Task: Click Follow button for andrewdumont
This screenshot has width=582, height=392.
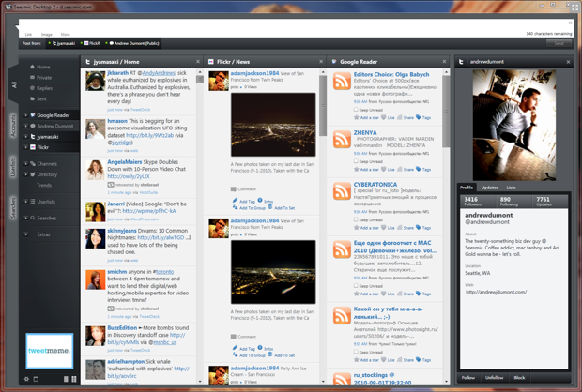Action: (x=468, y=378)
